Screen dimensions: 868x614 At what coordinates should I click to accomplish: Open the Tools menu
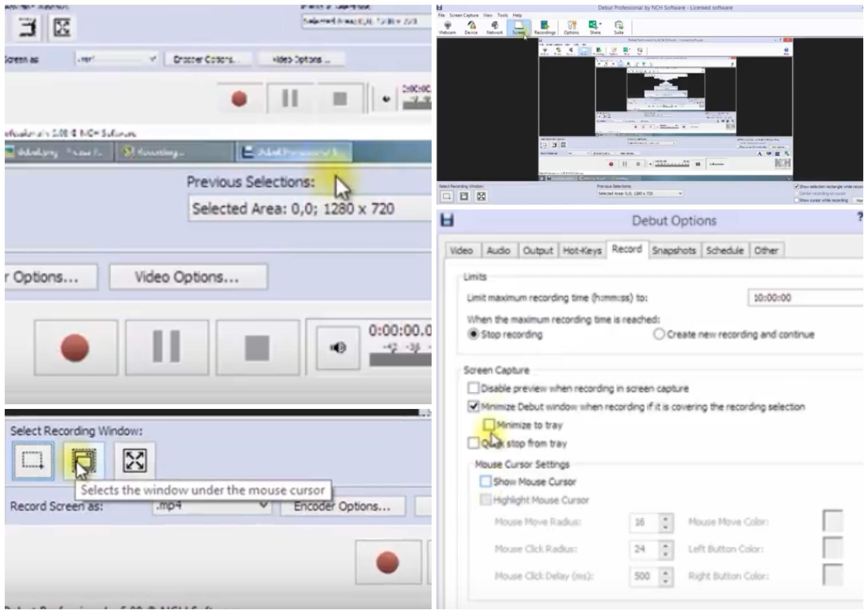pos(502,16)
